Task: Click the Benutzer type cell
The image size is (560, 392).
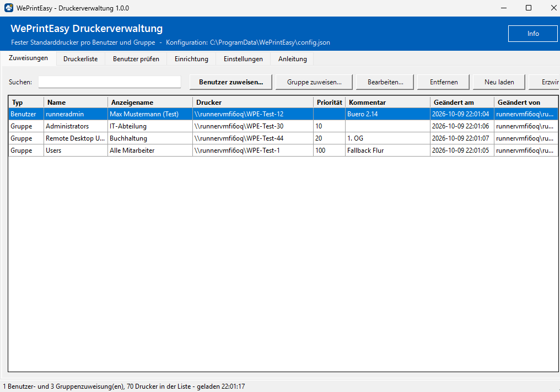Action: pyautogui.click(x=26, y=114)
